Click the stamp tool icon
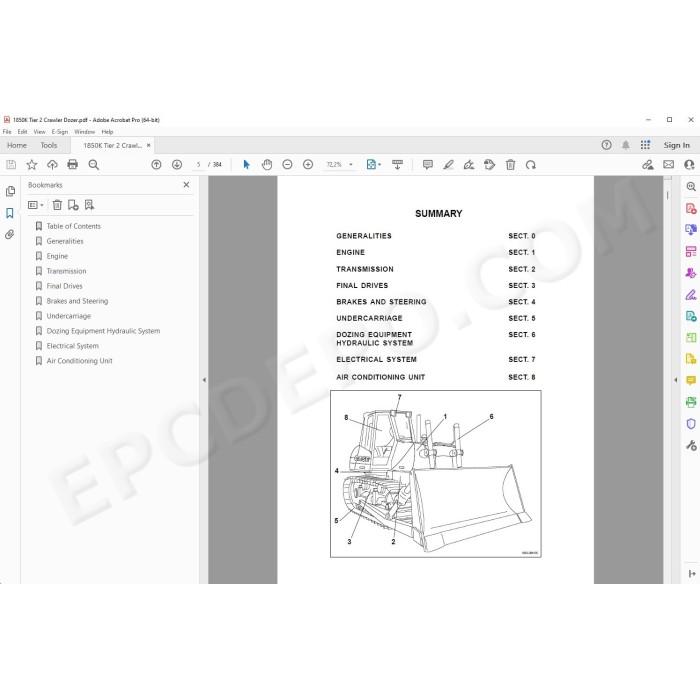The width and height of the screenshot is (700, 700). point(489,165)
